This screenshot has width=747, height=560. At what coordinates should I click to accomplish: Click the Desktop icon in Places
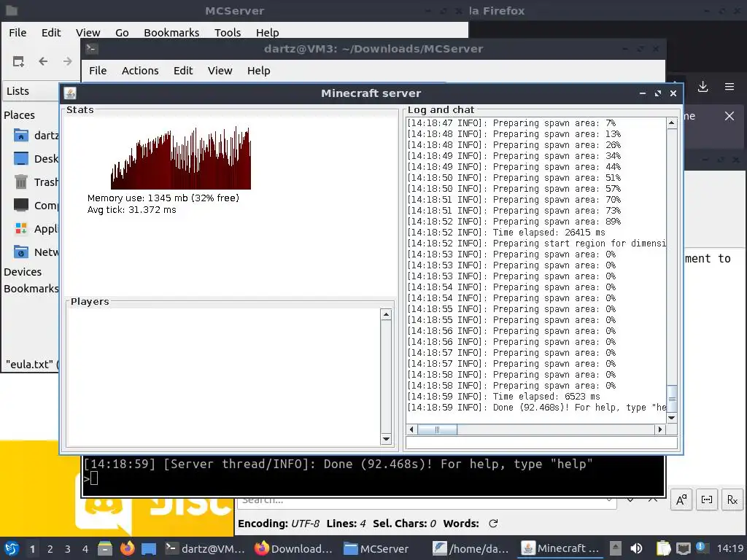[21, 158]
